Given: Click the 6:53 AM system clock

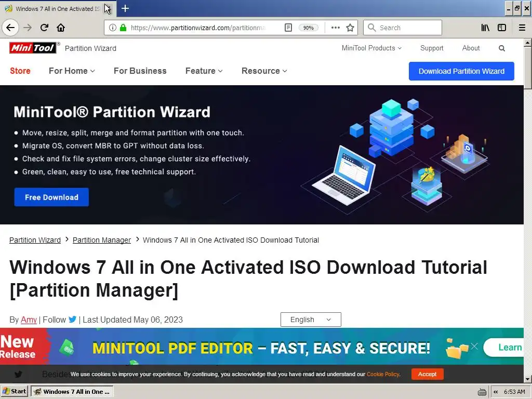Looking at the screenshot, I should 514,392.
